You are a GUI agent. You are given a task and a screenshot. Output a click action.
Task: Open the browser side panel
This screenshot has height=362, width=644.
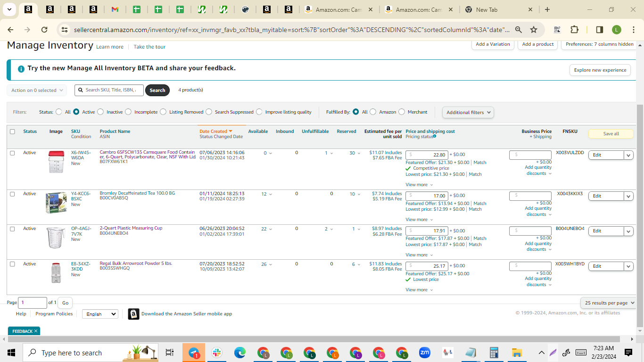[600, 30]
